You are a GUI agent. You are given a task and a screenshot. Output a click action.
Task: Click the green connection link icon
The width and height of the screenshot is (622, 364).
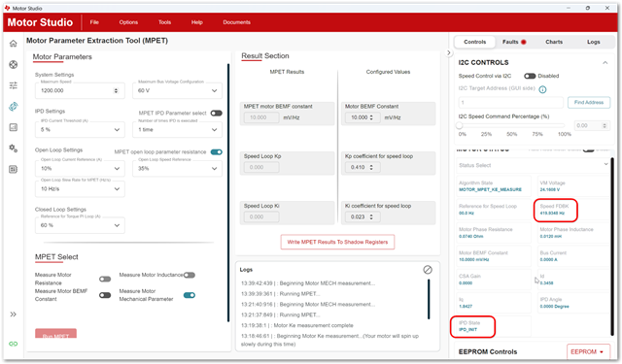point(13,344)
